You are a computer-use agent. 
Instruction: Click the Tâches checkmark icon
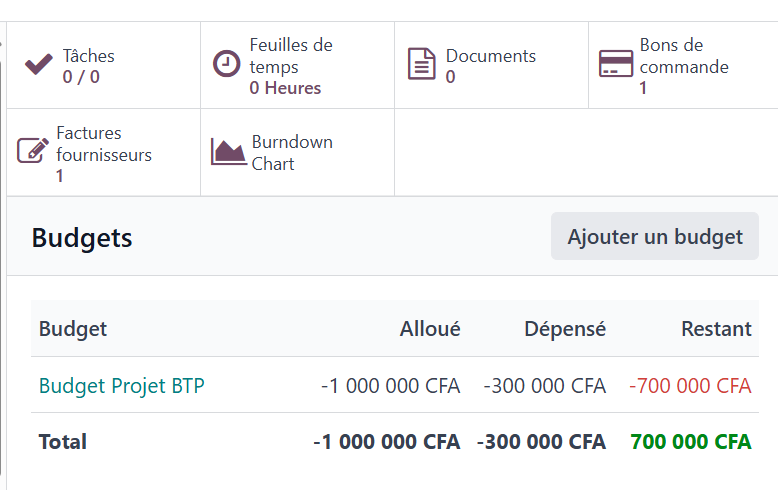(x=39, y=64)
